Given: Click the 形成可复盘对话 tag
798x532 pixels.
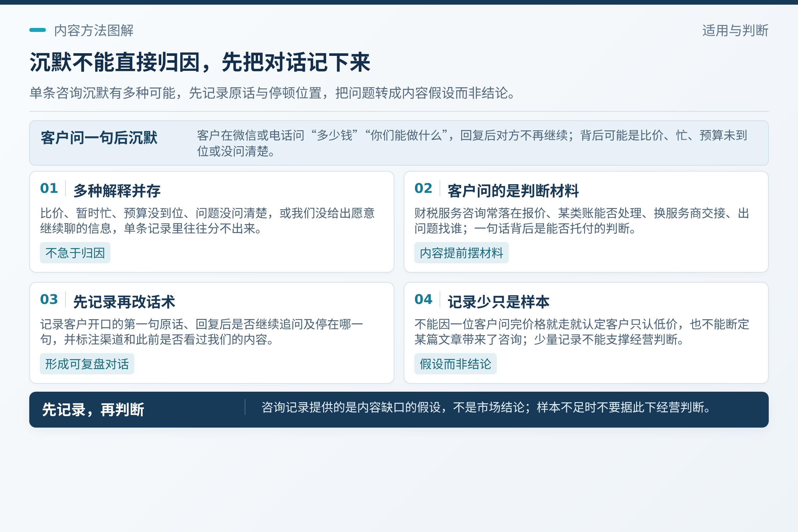Looking at the screenshot, I should click(x=87, y=364).
